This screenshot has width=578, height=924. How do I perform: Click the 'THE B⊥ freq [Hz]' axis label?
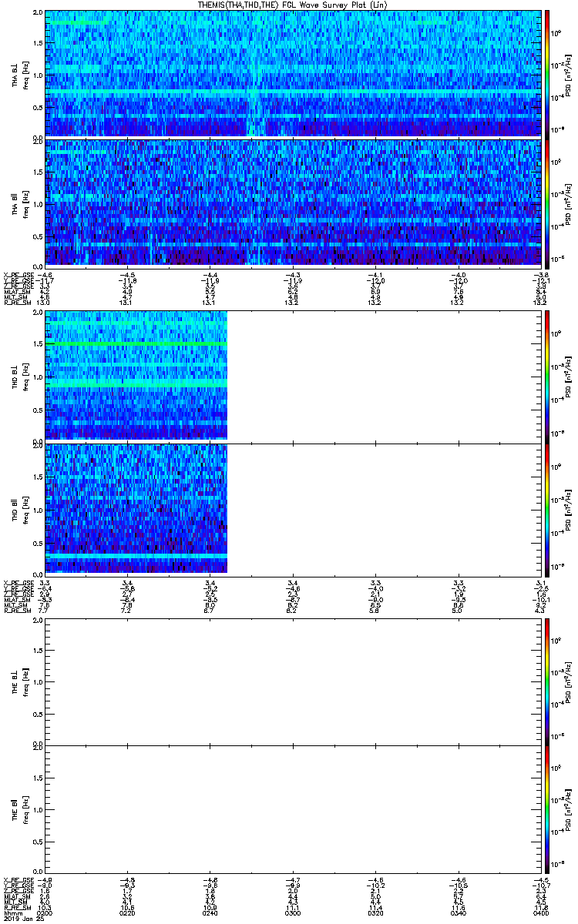(x=18, y=681)
